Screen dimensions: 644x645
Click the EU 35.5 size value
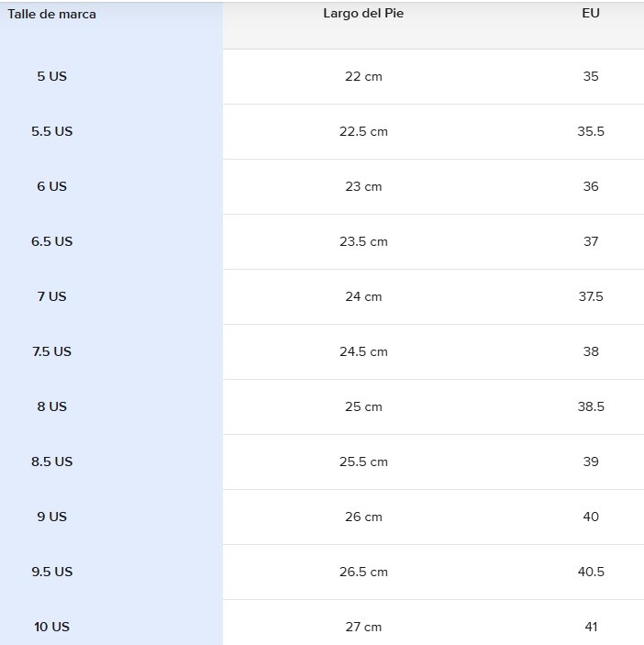tap(591, 131)
